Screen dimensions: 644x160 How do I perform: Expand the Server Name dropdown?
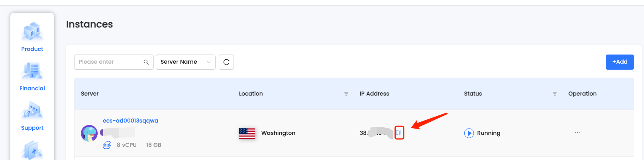pyautogui.click(x=185, y=62)
